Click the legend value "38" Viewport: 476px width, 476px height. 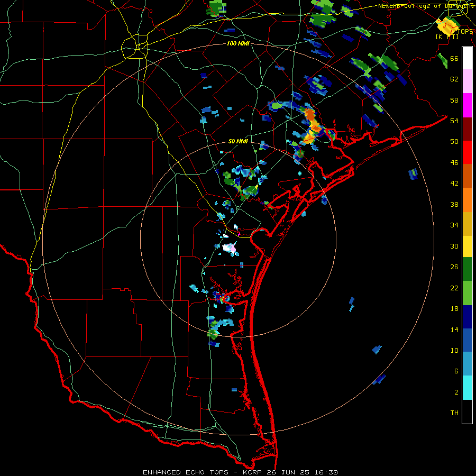click(x=454, y=204)
